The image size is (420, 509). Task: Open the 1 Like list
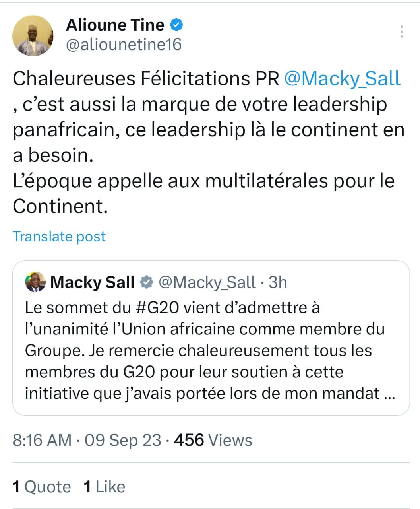(x=105, y=487)
